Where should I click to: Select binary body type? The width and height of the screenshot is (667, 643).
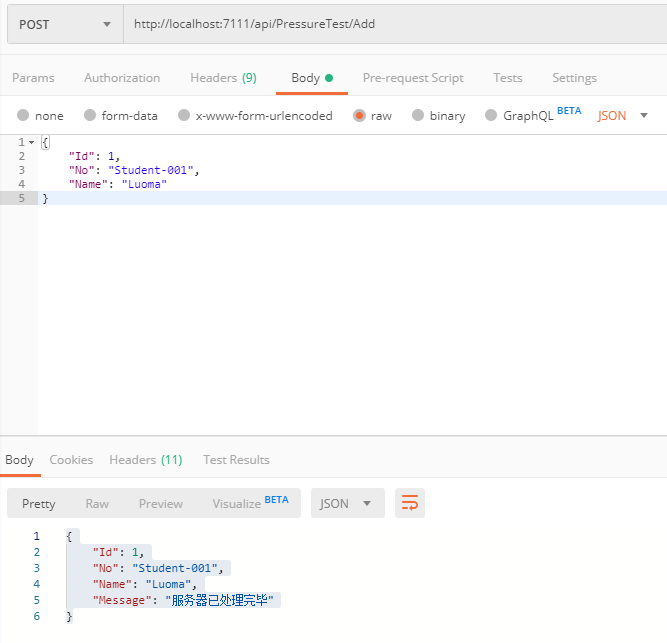439,115
